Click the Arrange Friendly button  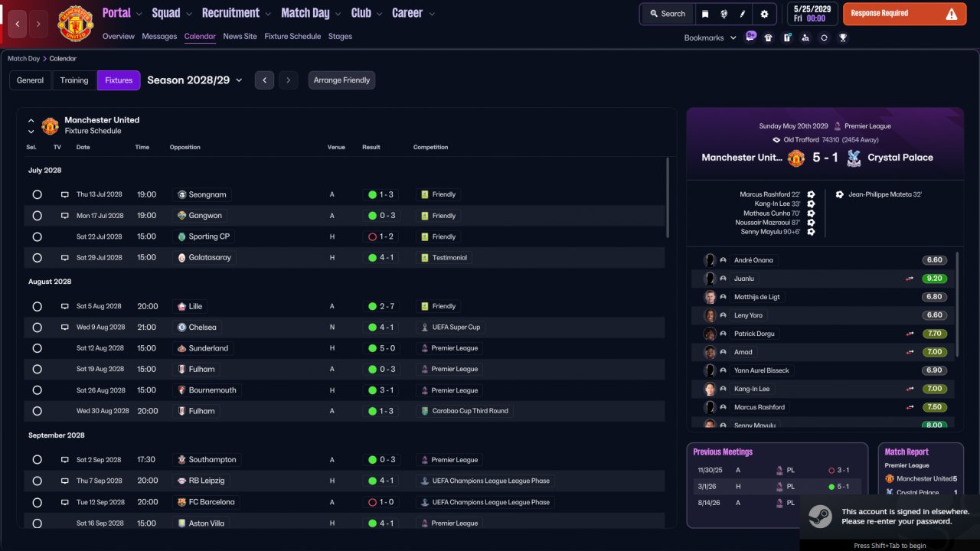click(341, 80)
